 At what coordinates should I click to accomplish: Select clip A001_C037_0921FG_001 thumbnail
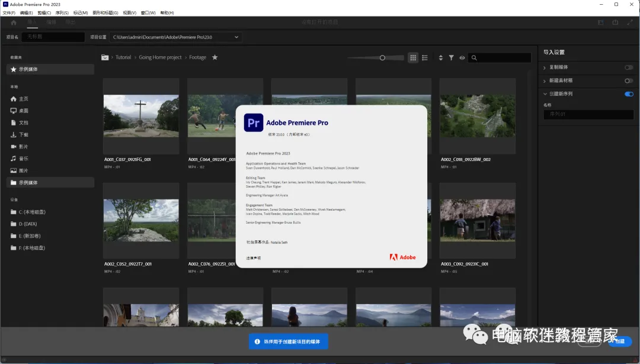point(141,116)
